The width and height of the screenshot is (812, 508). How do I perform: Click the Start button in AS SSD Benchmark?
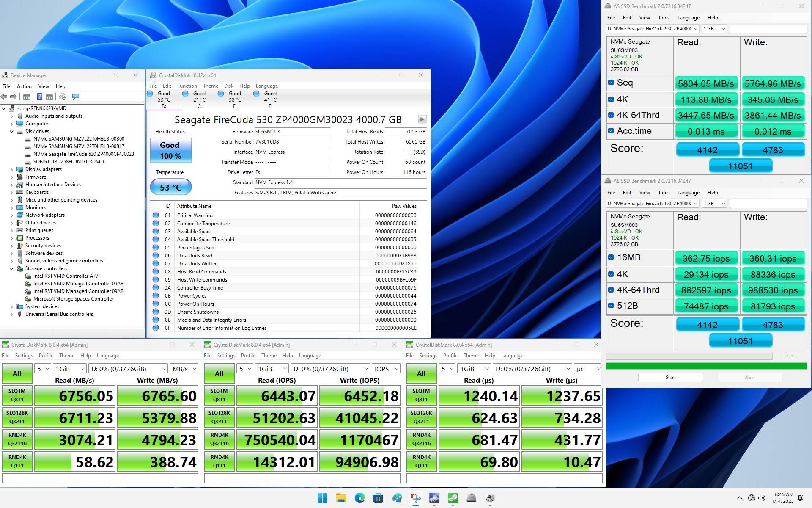[x=670, y=378]
